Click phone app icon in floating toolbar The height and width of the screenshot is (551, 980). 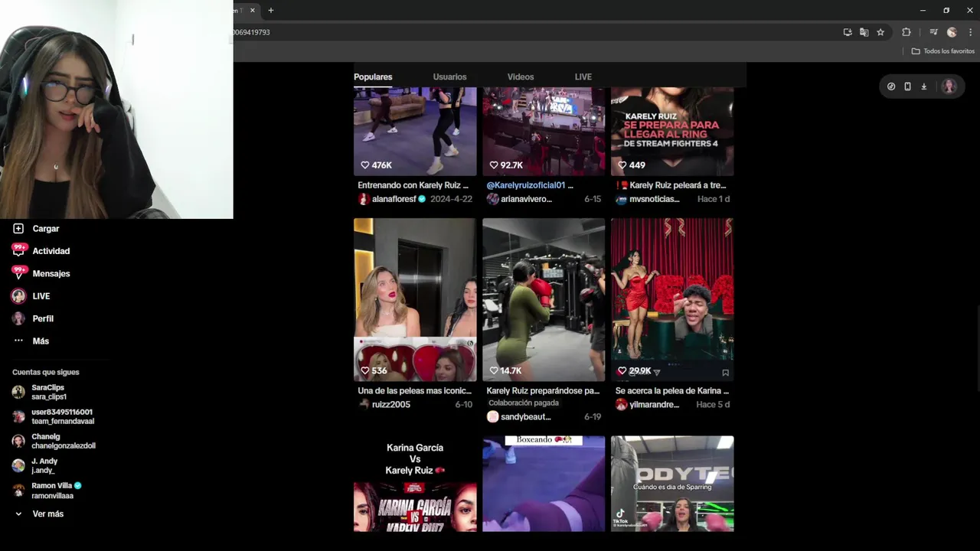[907, 86]
